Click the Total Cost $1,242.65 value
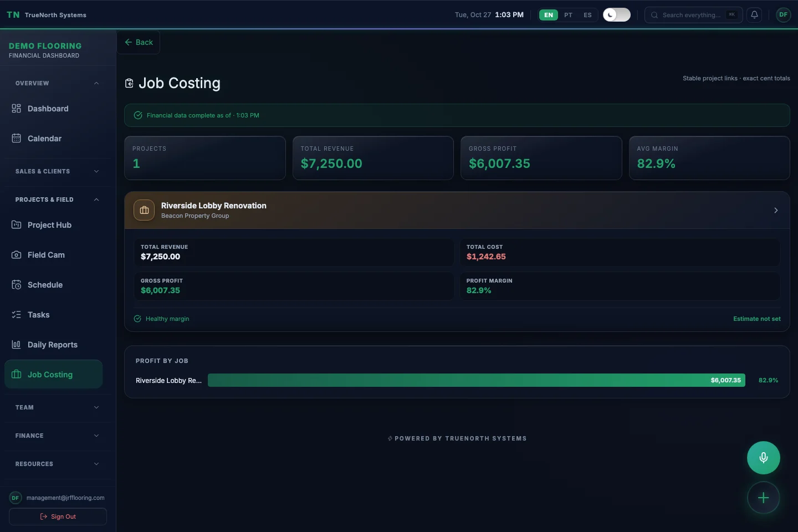This screenshot has width=798, height=532. point(486,257)
